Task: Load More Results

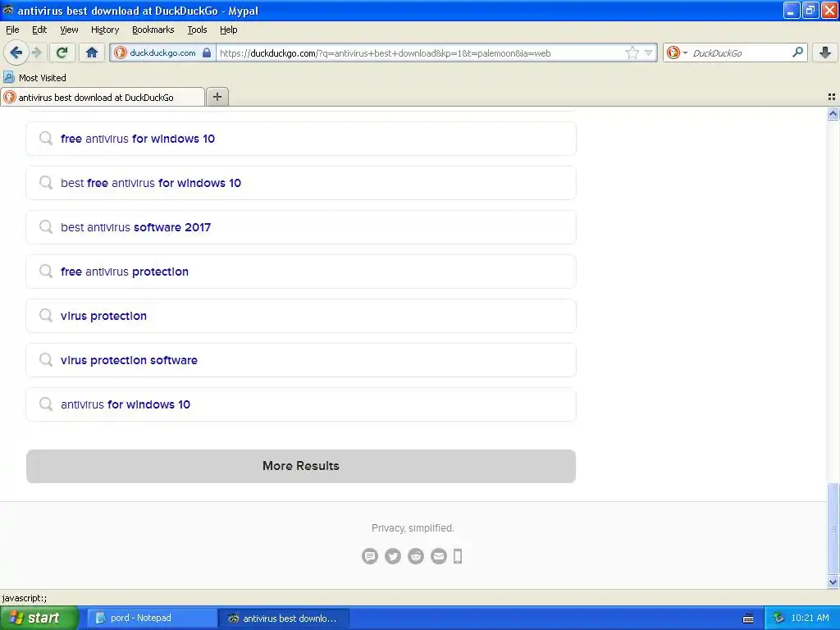Action: (x=301, y=466)
